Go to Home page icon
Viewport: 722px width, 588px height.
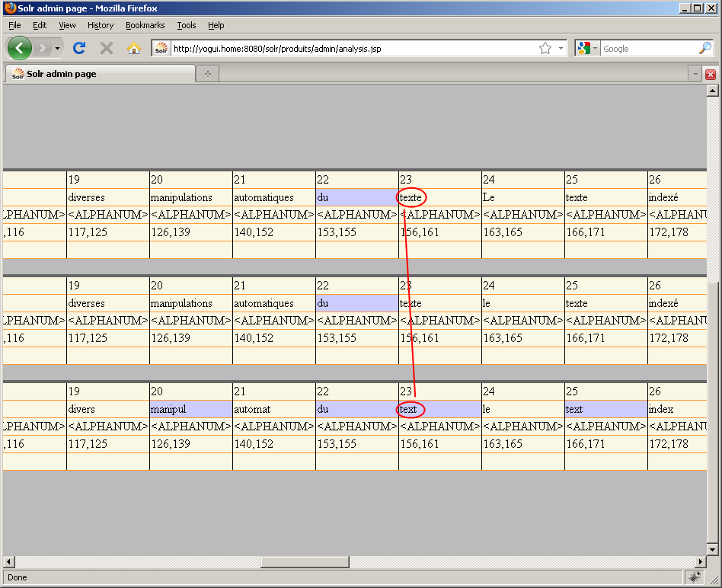point(134,48)
